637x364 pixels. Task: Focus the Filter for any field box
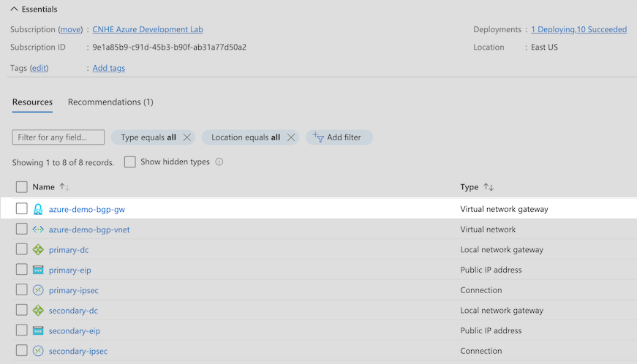(58, 137)
